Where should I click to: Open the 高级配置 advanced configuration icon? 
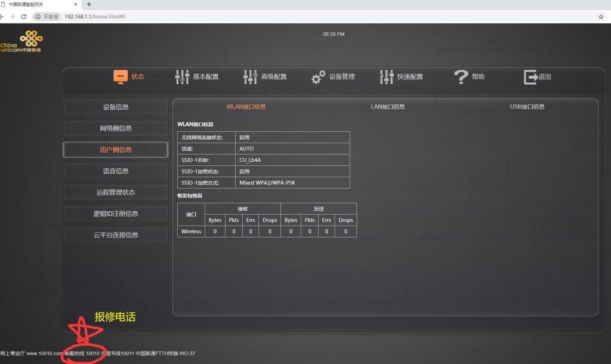click(250, 76)
